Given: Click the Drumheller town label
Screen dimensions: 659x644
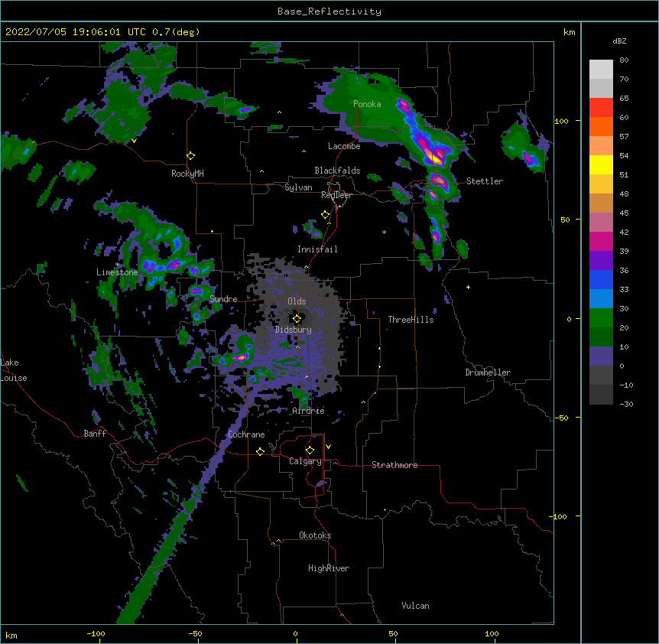Looking at the screenshot, I should click(488, 372).
